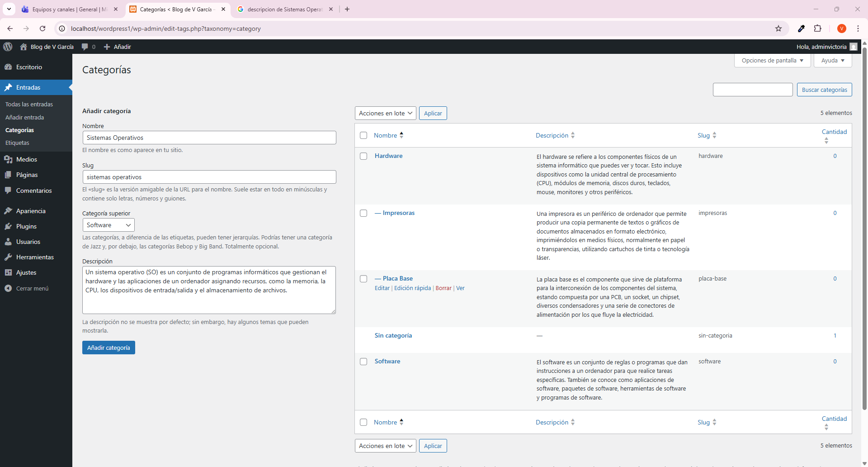Click Borrar link under Placa Base
This screenshot has height=467, width=868.
(443, 288)
